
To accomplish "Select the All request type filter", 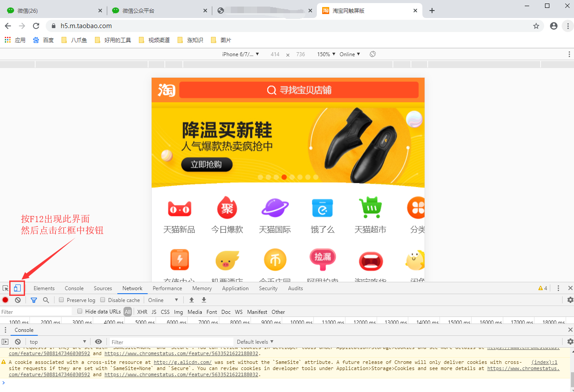I will click(x=128, y=312).
